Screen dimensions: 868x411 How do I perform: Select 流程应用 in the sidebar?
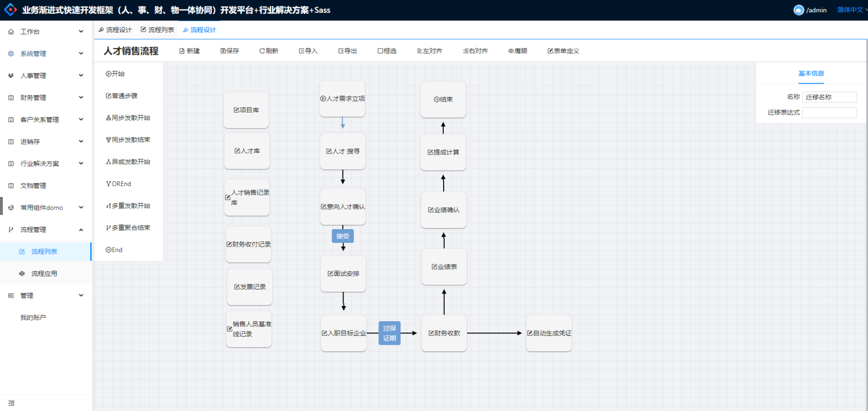tap(44, 274)
